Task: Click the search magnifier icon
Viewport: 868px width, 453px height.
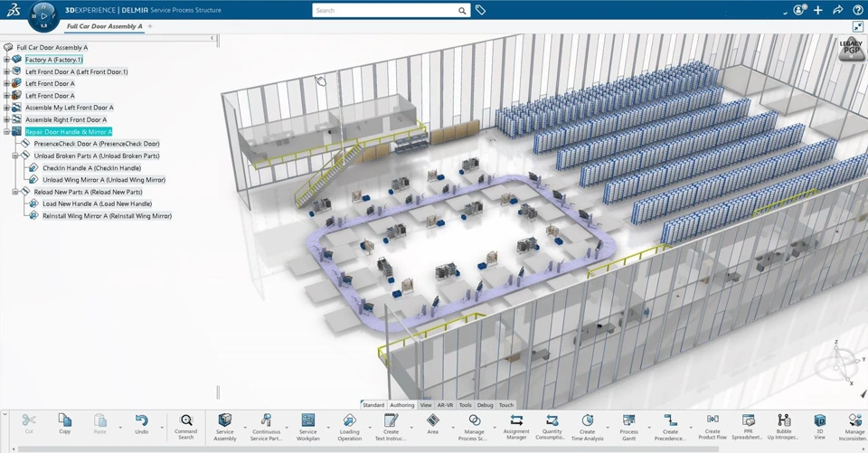Action: pyautogui.click(x=462, y=11)
